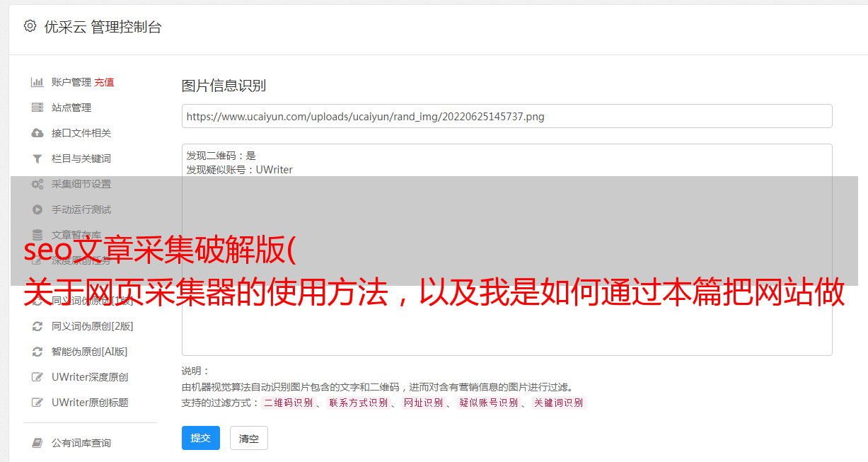Click the red 充值 link
This screenshot has height=462, width=868.
(104, 82)
